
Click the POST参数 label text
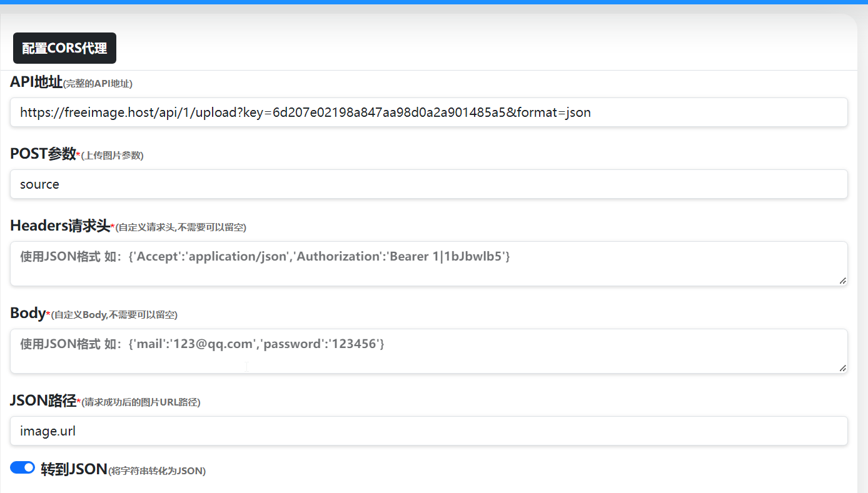tap(43, 154)
